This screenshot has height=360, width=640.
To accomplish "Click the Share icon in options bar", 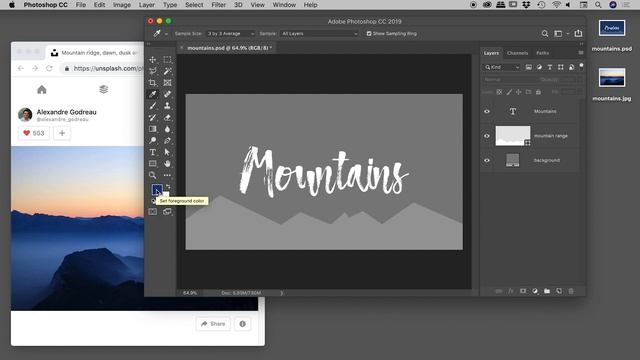I will (x=578, y=33).
